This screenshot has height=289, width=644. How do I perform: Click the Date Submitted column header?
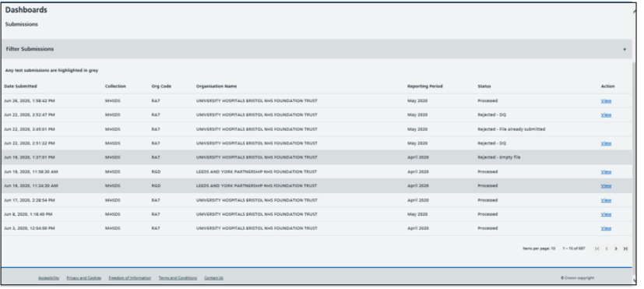pos(20,86)
